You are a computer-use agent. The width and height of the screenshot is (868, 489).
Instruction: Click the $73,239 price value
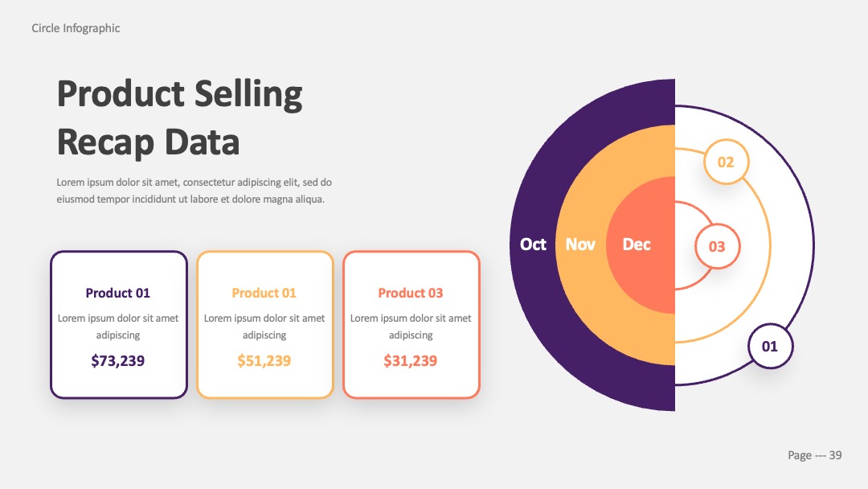[118, 360]
